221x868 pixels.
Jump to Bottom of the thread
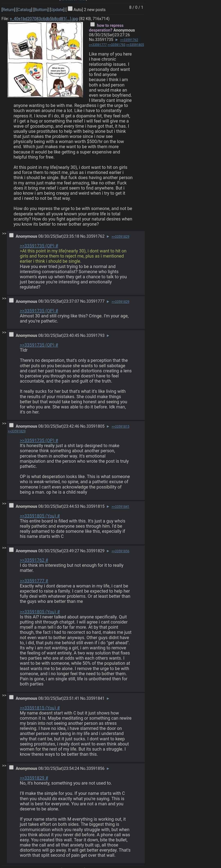click(x=41, y=10)
